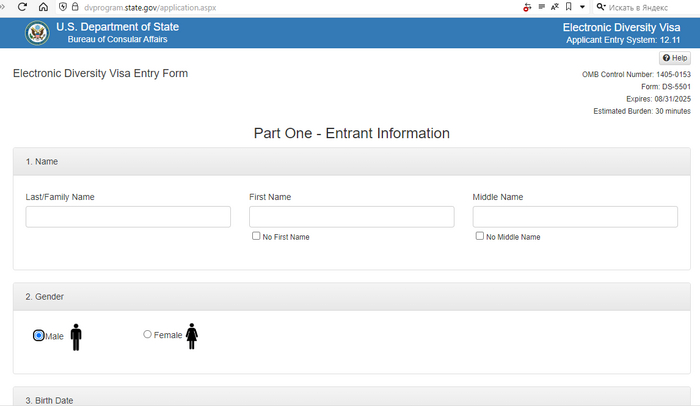Reload the page with the refresh icon
This screenshot has width=700, height=406.
[x=22, y=7]
